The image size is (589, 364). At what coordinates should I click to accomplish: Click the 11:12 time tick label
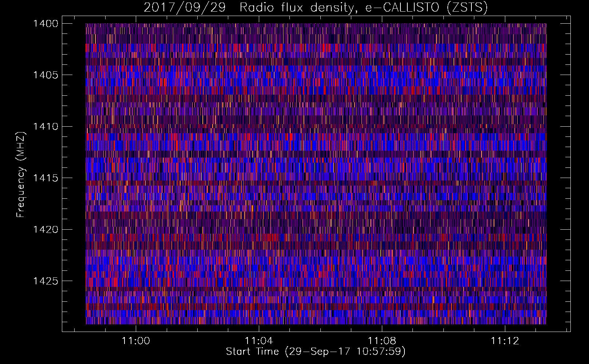tap(505, 341)
